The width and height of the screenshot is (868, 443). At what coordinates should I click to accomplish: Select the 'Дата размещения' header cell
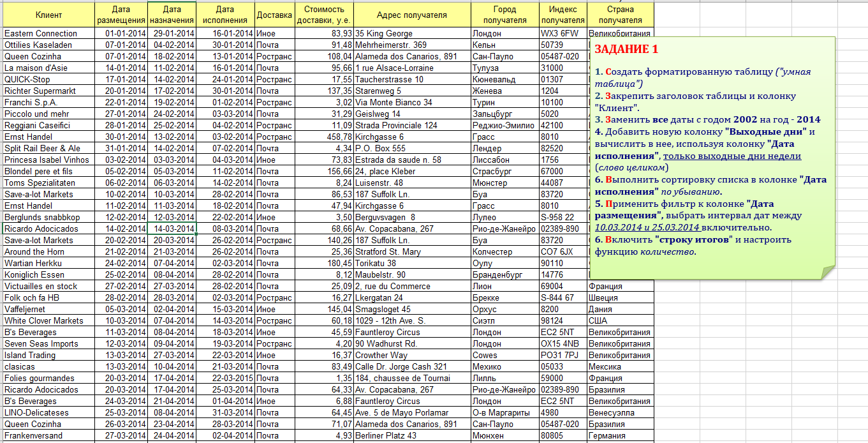pos(121,15)
